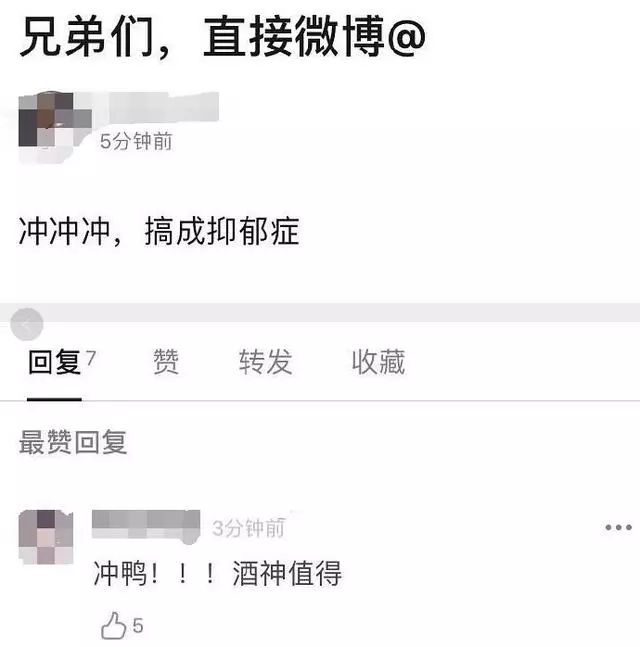Tap the 3分钟前 reply timestamp
The width and height of the screenshot is (640, 647).
[x=248, y=528]
